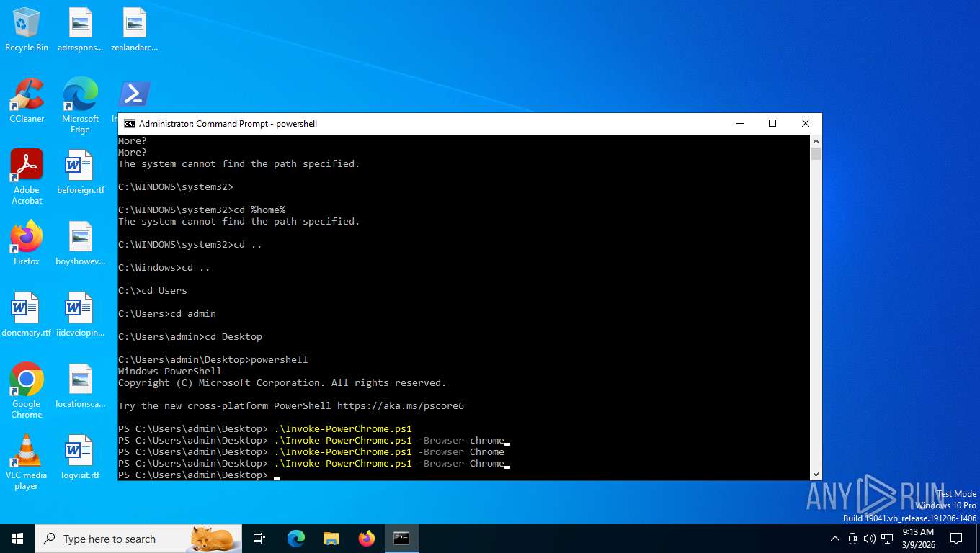The image size is (980, 553).
Task: Click the 'cd Users' command line
Action: 153,291
